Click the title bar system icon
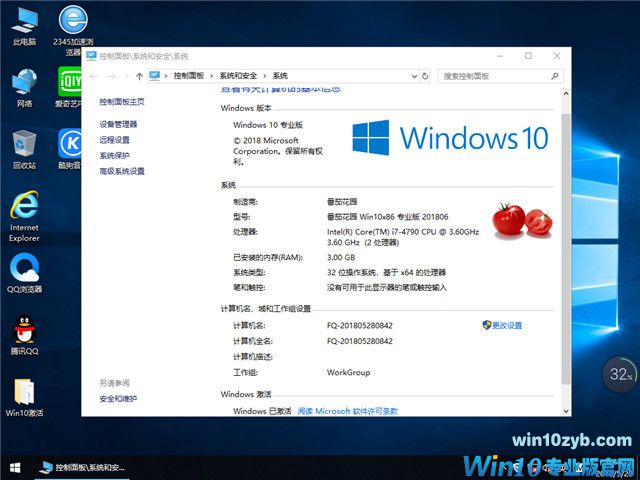The width and height of the screenshot is (640, 480). [91, 56]
